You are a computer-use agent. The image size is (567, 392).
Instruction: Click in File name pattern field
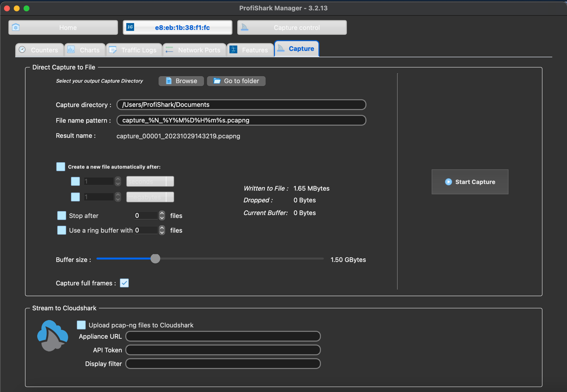pos(241,120)
